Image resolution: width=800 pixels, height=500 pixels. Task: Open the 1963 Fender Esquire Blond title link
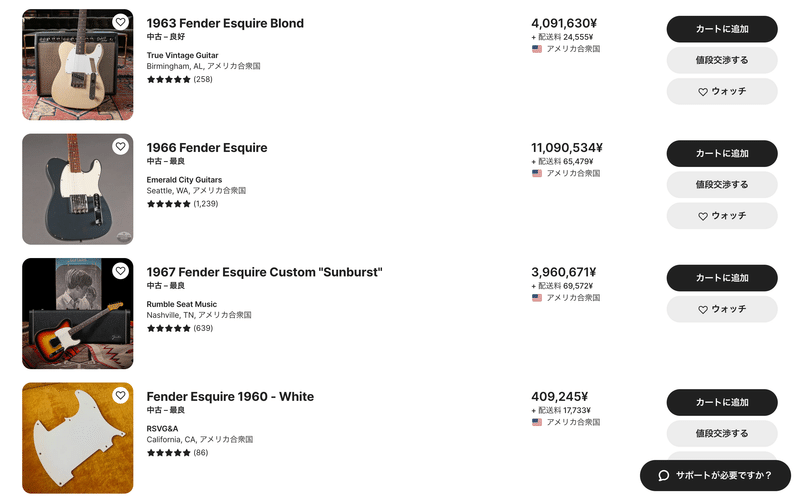coord(225,23)
